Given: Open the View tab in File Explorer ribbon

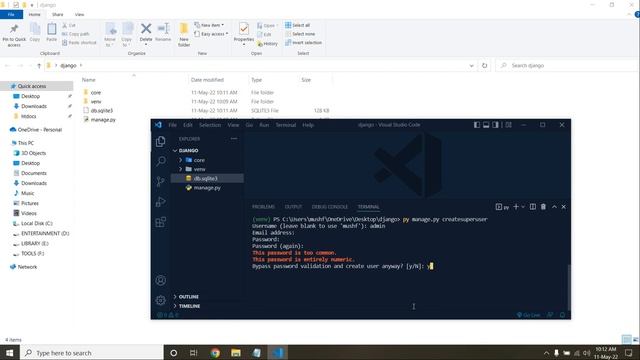Looking at the screenshot, I should click(x=79, y=14).
